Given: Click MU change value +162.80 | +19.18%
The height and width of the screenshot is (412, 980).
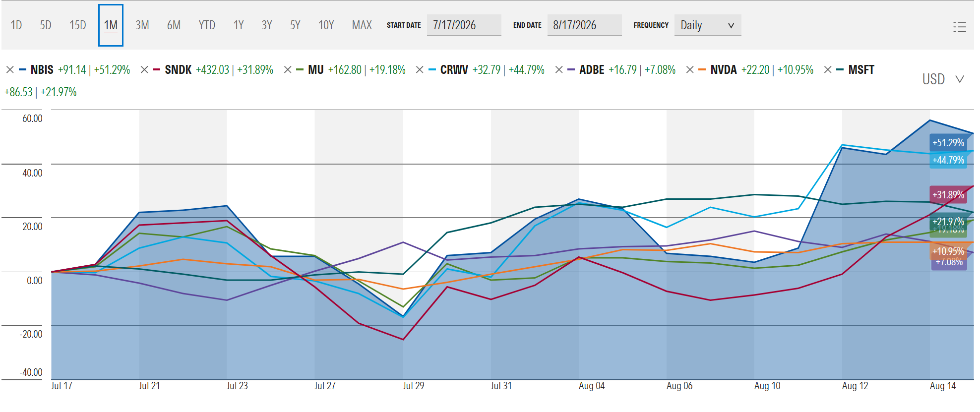Looking at the screenshot, I should [367, 70].
